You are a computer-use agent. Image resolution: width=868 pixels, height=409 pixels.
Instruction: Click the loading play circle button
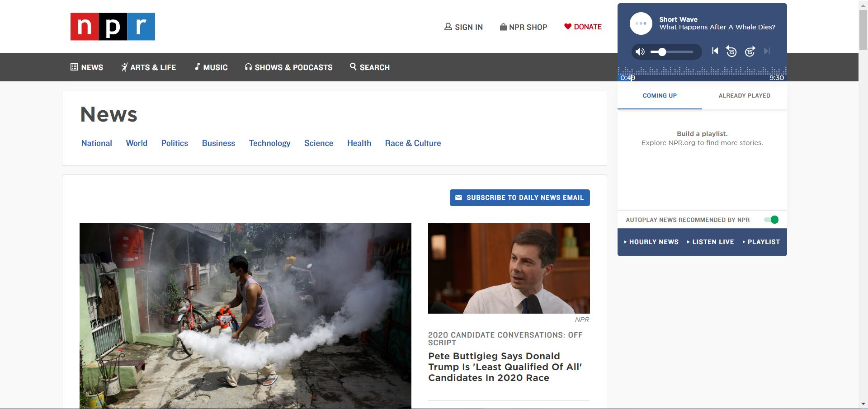(x=641, y=24)
